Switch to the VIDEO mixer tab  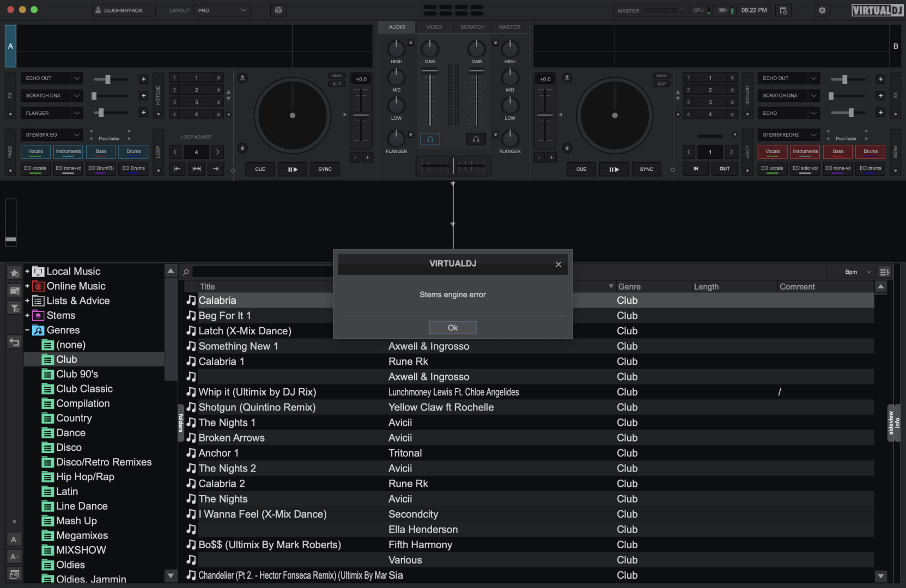coord(434,27)
